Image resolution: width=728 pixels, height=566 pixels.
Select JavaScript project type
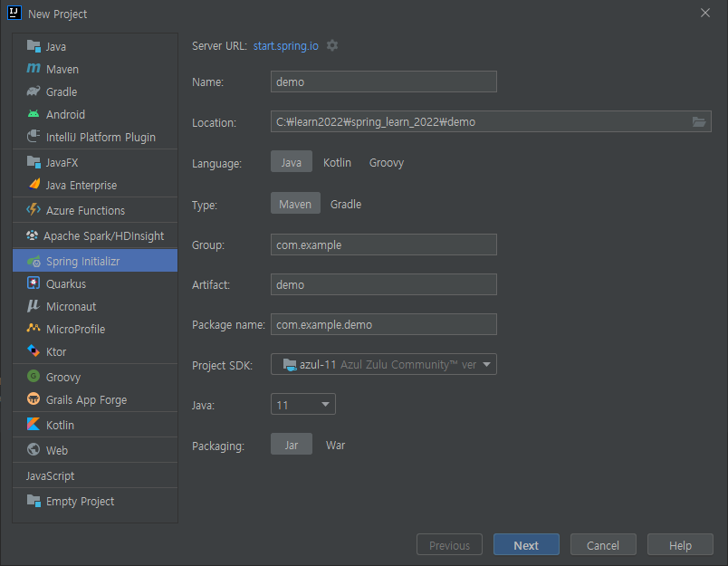click(50, 475)
